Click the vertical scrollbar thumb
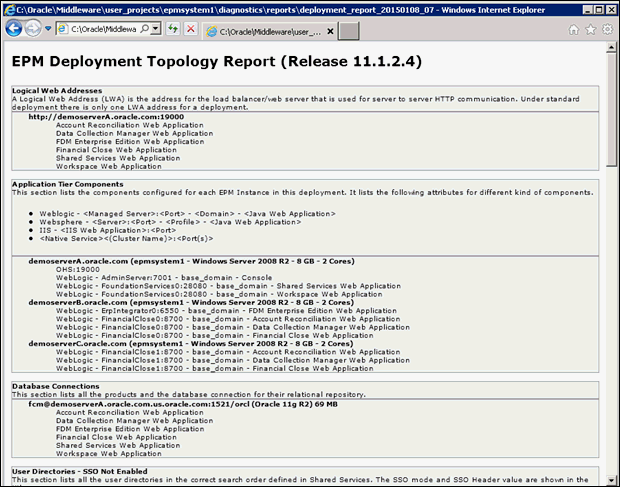This screenshot has height=487, width=620. pyautogui.click(x=611, y=109)
